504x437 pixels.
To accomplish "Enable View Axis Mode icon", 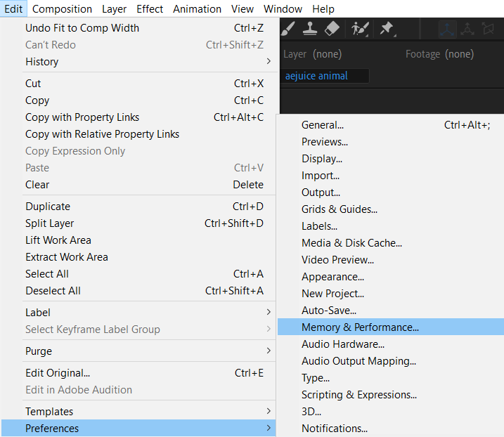I will (488, 29).
